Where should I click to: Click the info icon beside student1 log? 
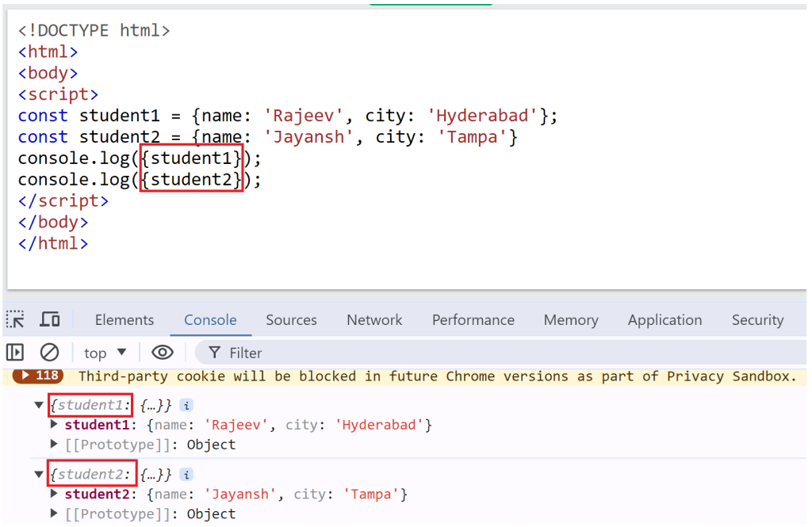pyautogui.click(x=186, y=405)
